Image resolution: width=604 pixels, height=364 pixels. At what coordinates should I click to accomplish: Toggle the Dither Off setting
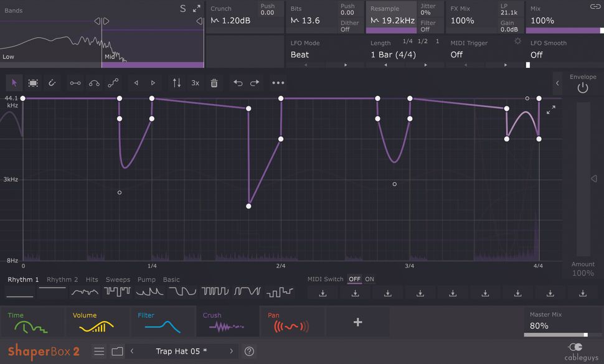350,27
